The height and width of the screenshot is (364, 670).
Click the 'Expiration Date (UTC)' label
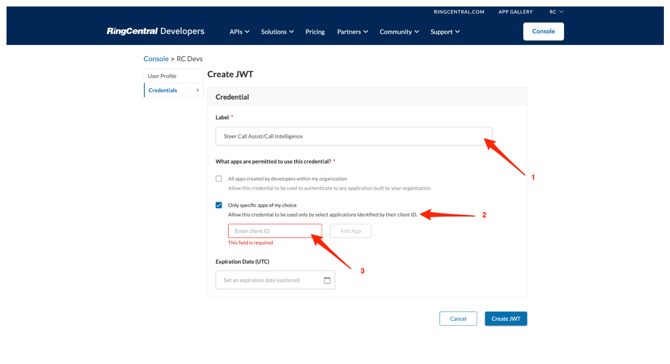242,261
